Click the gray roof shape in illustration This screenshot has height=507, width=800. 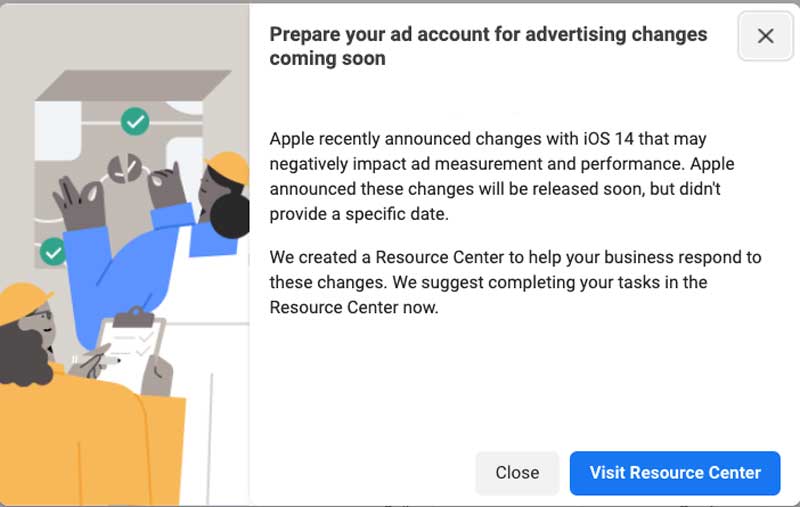pos(134,85)
